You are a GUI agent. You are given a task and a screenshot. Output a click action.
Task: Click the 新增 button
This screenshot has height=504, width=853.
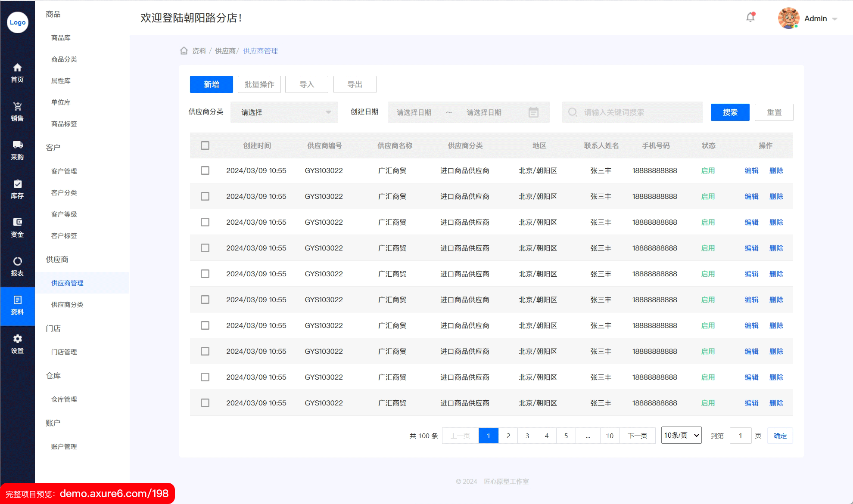pyautogui.click(x=212, y=84)
